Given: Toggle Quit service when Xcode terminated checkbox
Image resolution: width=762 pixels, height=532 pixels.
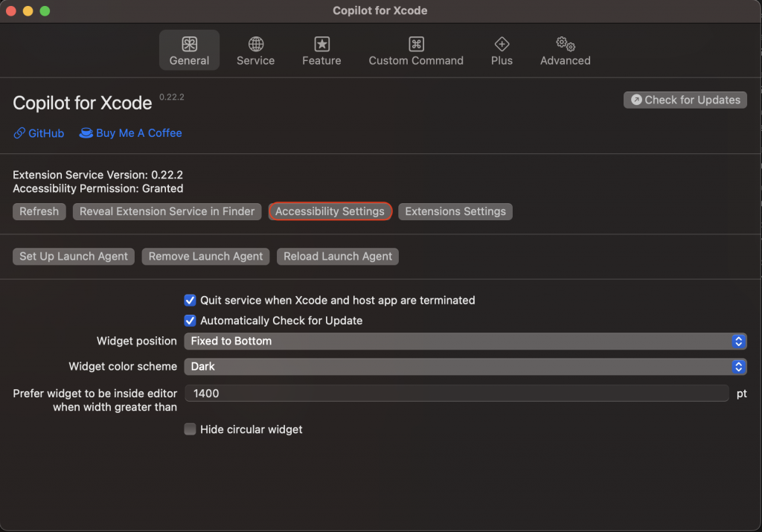Looking at the screenshot, I should 190,301.
